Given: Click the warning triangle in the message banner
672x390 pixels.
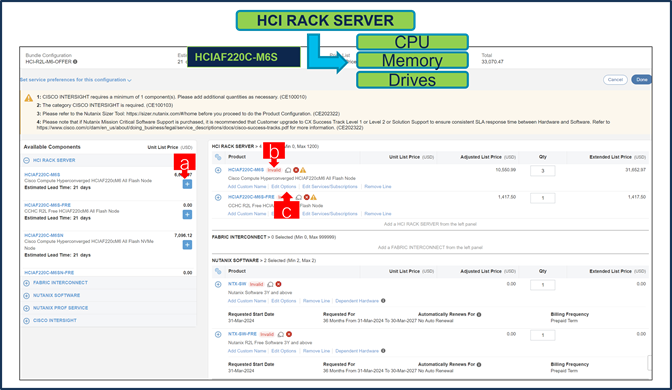Looking at the screenshot, I should click(29, 98).
